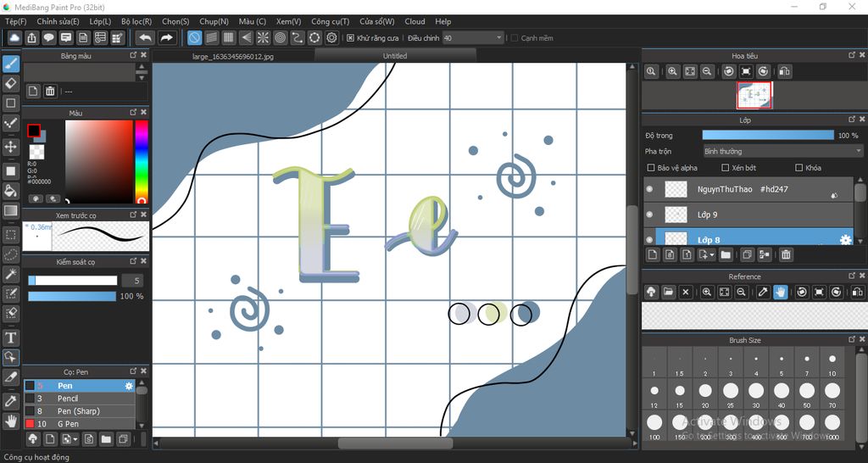
Task: Enable the Xén bớt checkbox
Action: click(726, 168)
